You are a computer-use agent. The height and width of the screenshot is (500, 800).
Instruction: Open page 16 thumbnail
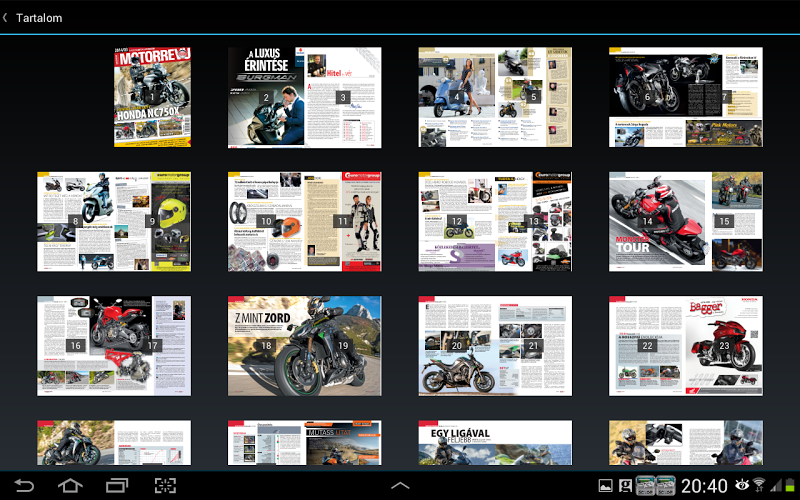pos(76,346)
